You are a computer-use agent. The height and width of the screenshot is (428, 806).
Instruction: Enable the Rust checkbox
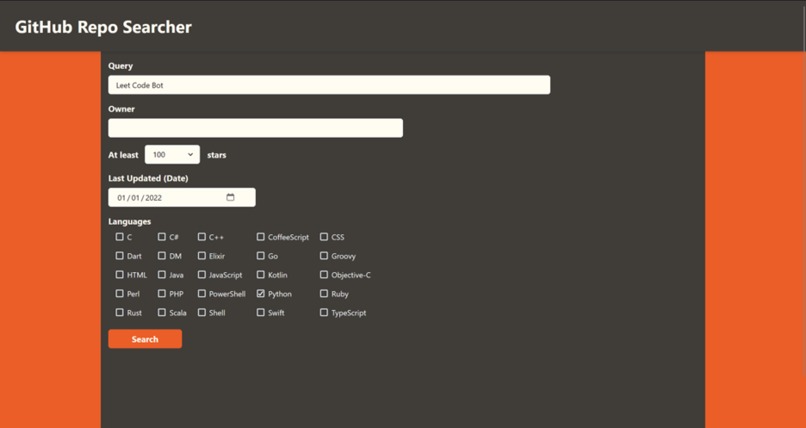click(x=120, y=312)
